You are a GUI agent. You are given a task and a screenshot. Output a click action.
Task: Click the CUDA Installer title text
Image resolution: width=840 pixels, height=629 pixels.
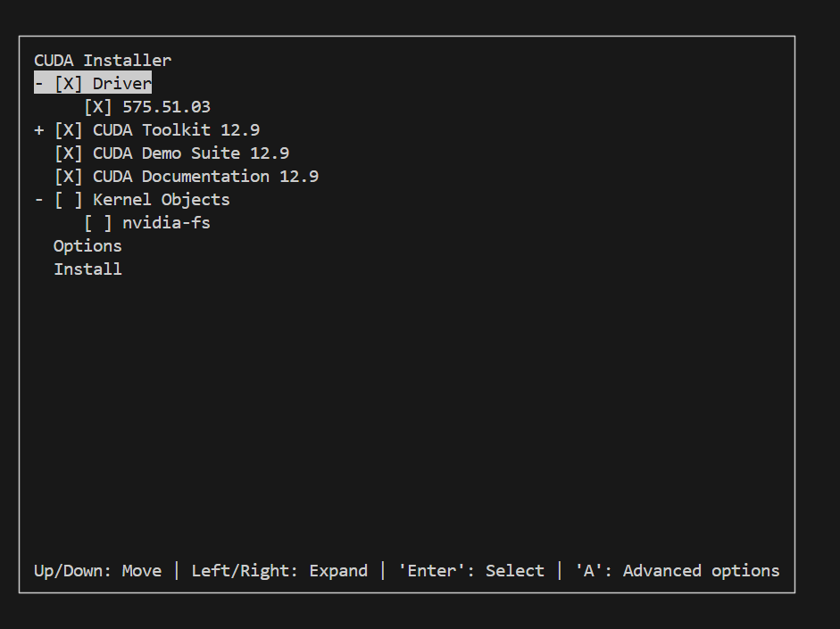tap(103, 61)
